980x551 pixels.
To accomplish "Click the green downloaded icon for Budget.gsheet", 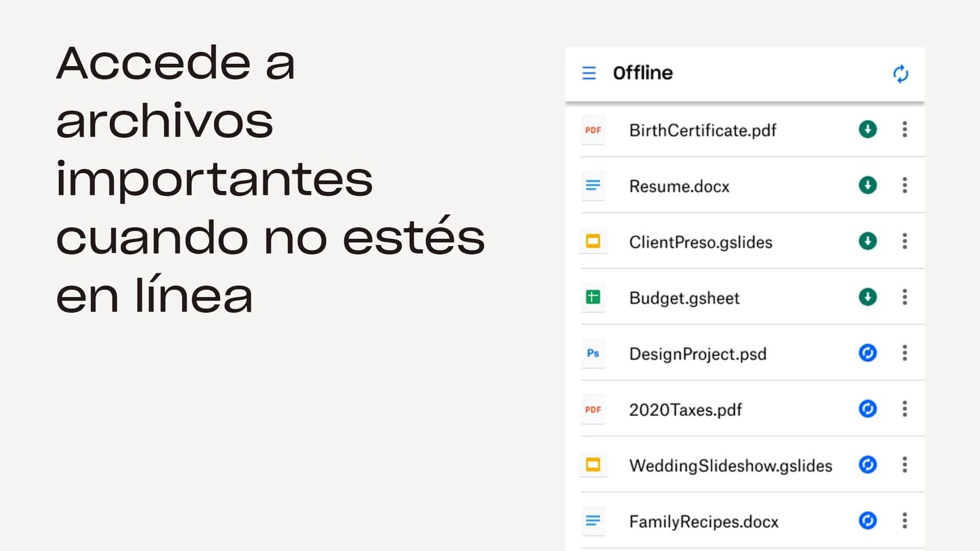I will coord(867,297).
